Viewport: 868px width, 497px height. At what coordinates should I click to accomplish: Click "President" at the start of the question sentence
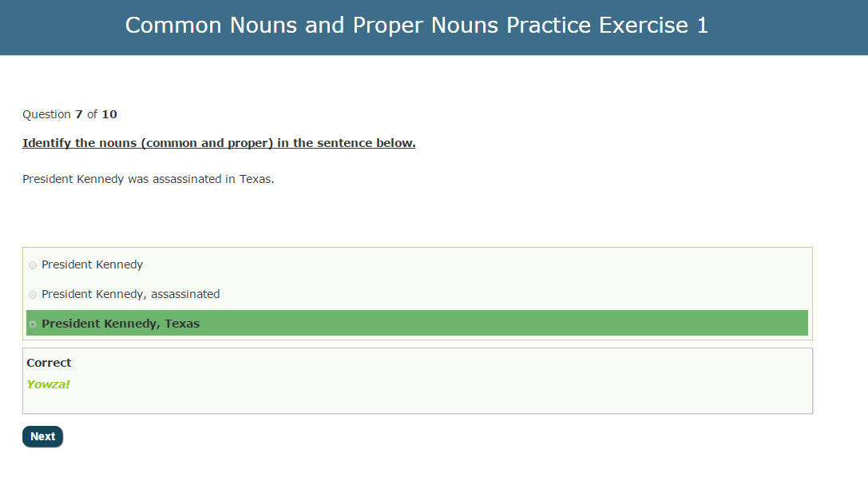coord(47,179)
